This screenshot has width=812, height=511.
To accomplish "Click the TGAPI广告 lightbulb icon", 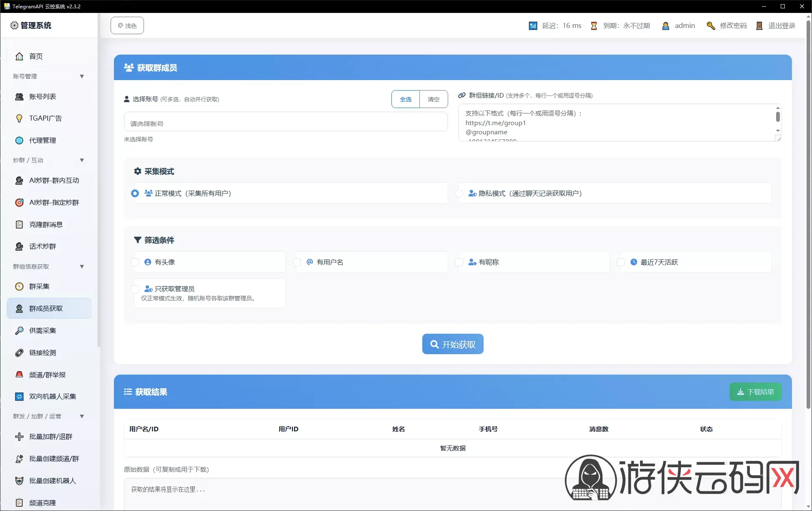I will [19, 118].
